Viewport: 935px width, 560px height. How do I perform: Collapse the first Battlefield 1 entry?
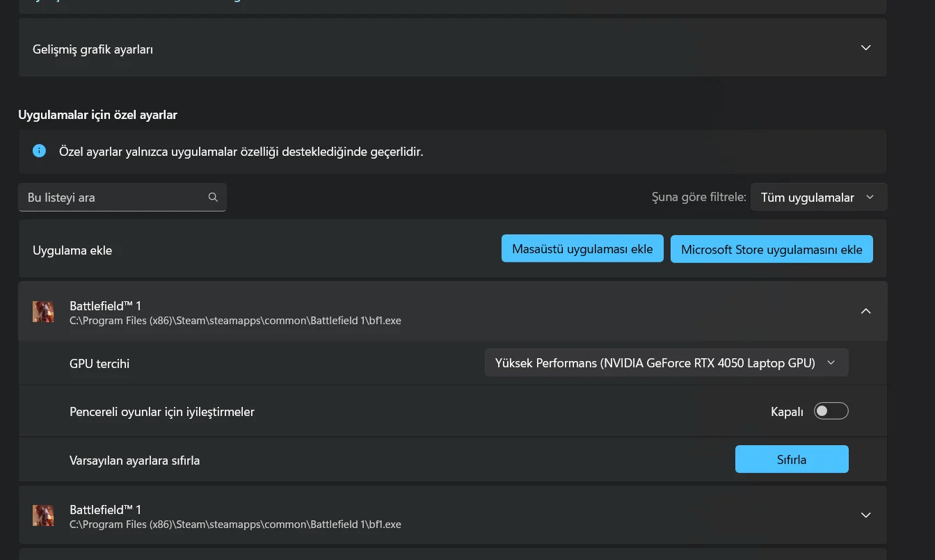[x=865, y=311]
